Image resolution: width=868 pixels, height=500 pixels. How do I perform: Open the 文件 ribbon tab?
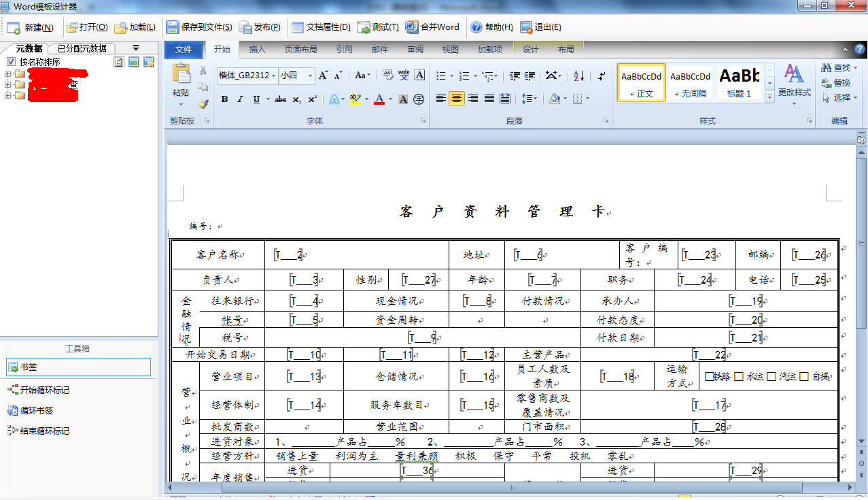(184, 49)
